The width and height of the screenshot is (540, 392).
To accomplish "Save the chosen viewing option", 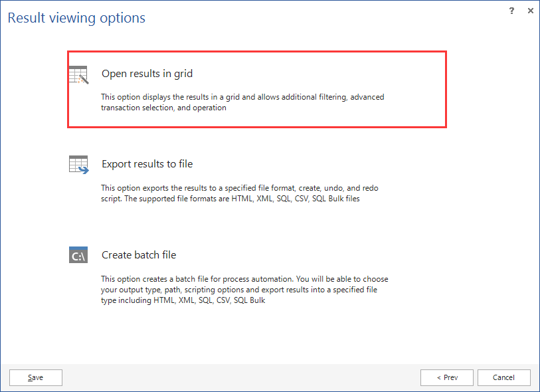I will tap(35, 377).
